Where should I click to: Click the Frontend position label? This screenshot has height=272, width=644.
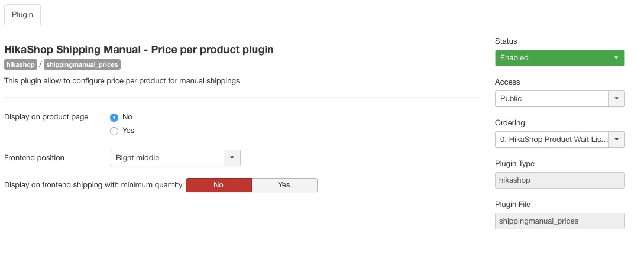point(34,158)
